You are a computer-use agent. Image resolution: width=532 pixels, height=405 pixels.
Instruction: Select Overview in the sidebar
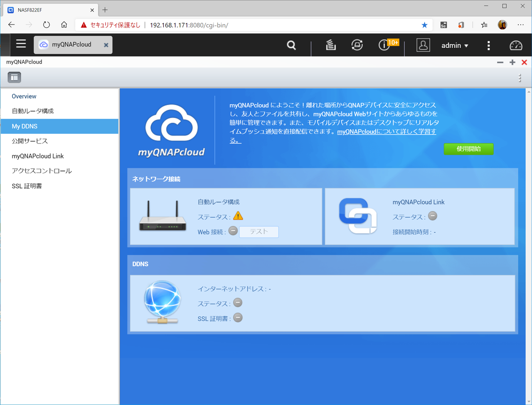pyautogui.click(x=59, y=96)
